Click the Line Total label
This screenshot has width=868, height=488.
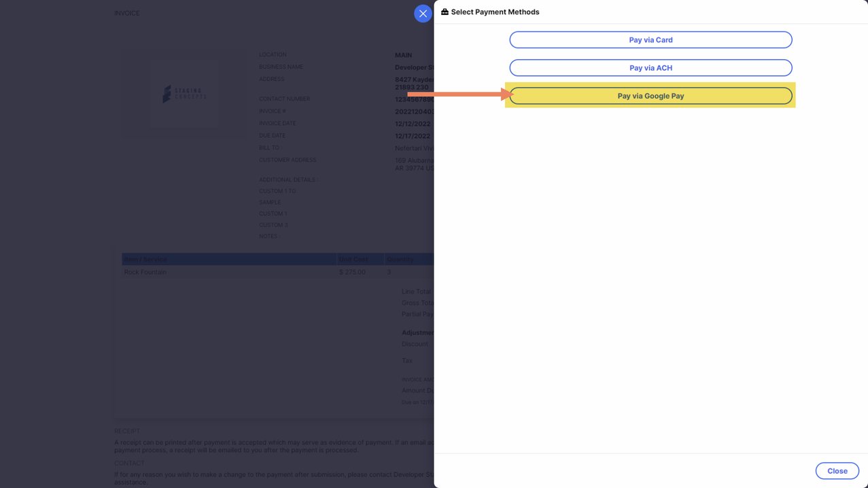coord(417,291)
